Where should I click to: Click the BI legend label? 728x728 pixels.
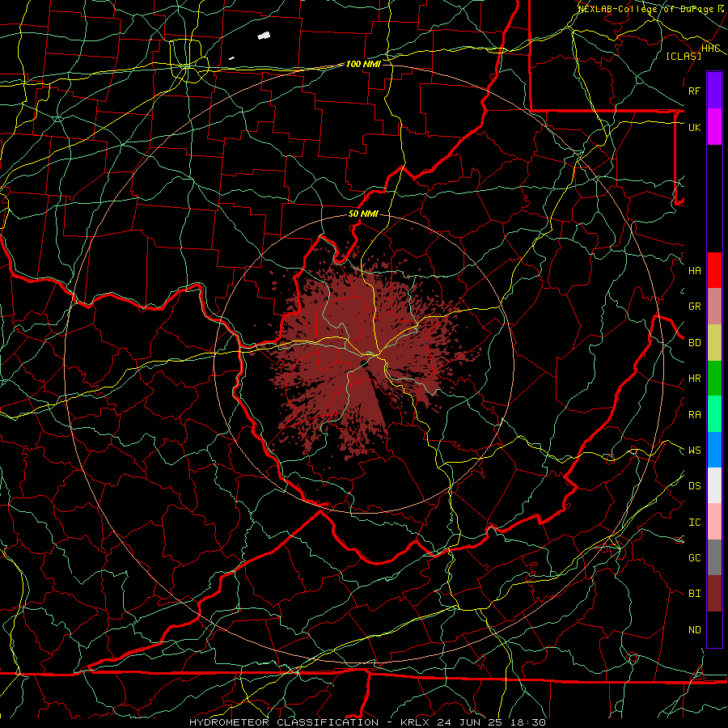[x=694, y=594]
